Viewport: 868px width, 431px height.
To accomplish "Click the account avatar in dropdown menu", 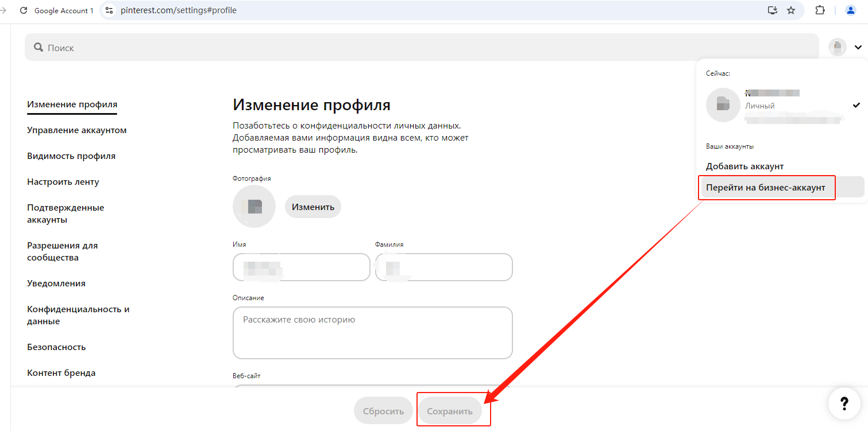I will pyautogui.click(x=723, y=105).
